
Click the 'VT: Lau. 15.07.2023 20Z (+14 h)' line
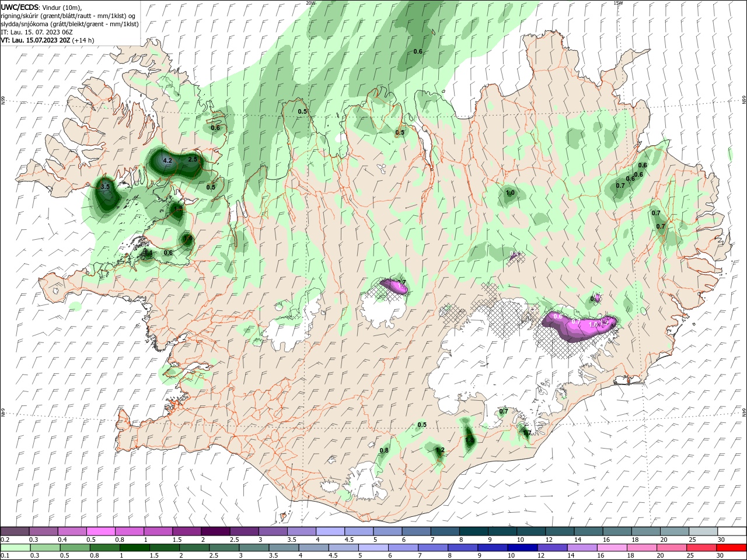47,40
